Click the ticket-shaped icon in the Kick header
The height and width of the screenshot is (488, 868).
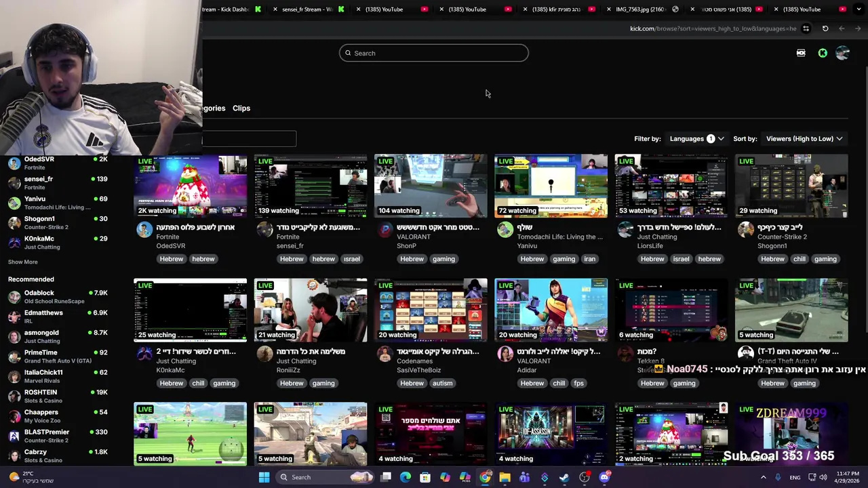tap(801, 53)
